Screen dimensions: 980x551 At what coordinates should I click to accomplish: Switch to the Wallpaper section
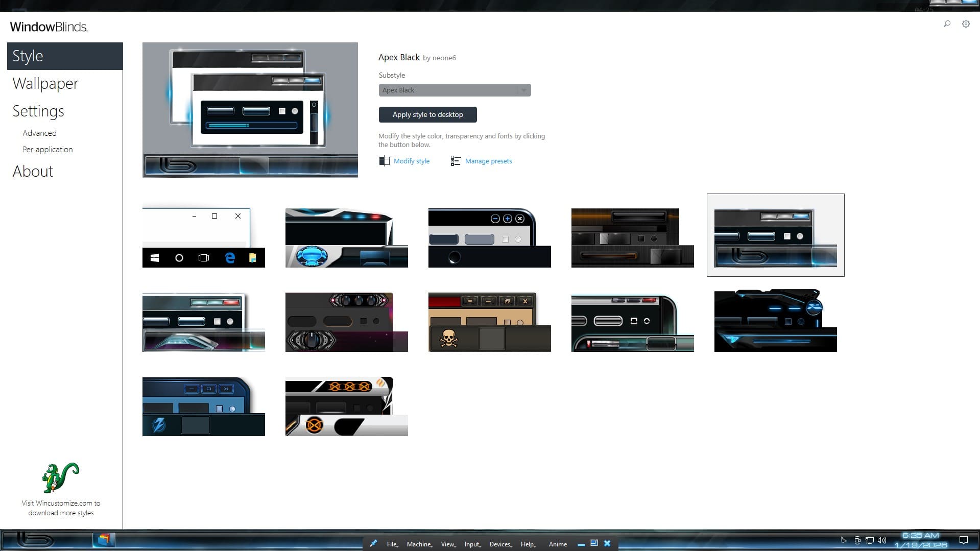click(45, 83)
